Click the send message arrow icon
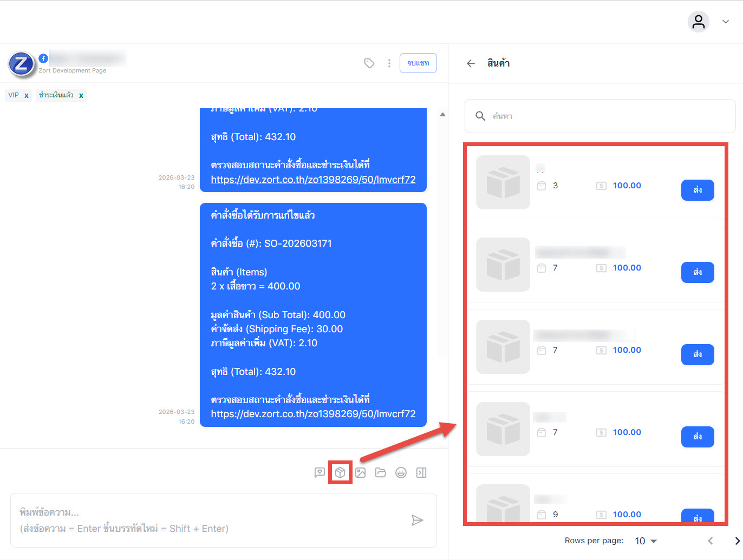This screenshot has width=743, height=560. pyautogui.click(x=417, y=521)
